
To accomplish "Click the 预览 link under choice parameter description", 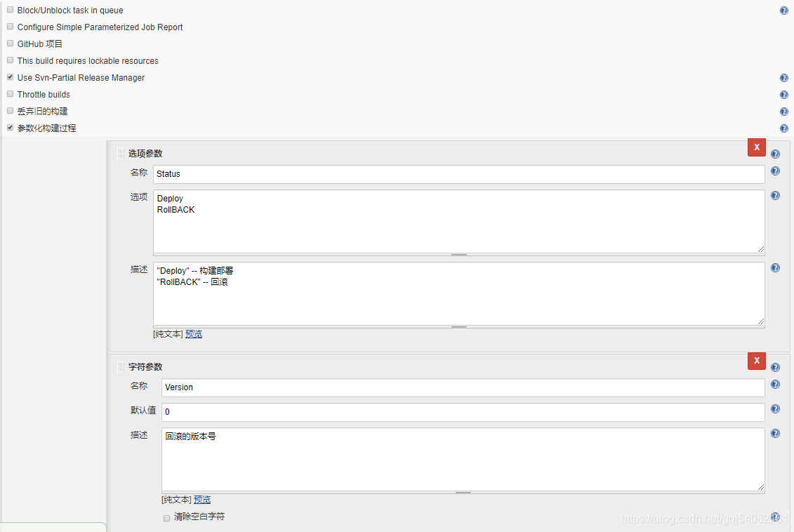I will coord(194,334).
